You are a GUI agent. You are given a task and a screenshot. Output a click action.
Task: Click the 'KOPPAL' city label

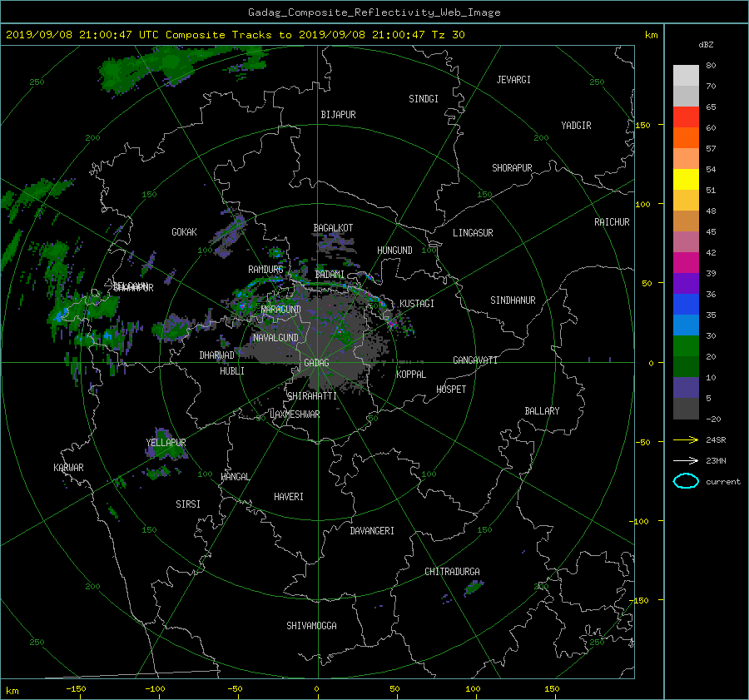411,375
